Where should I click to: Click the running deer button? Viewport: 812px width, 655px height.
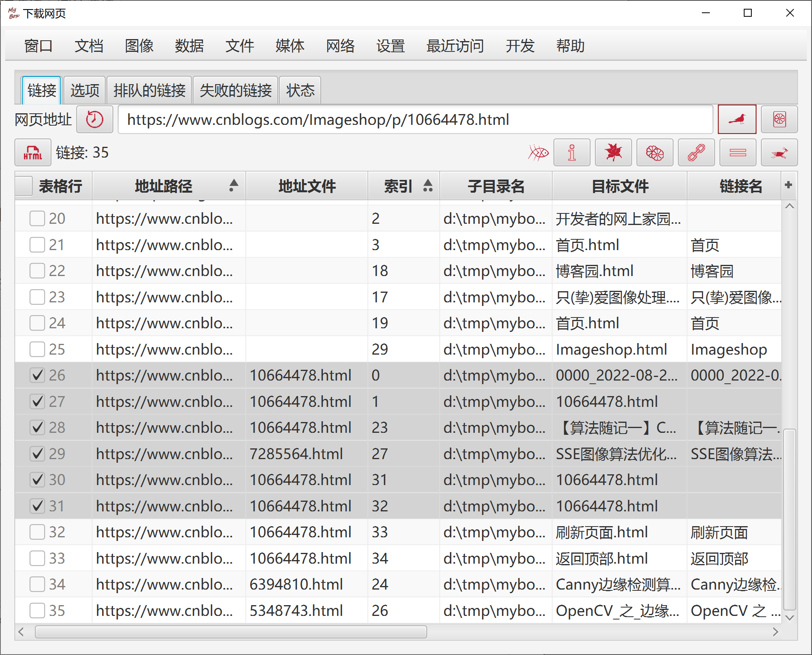coord(779,152)
